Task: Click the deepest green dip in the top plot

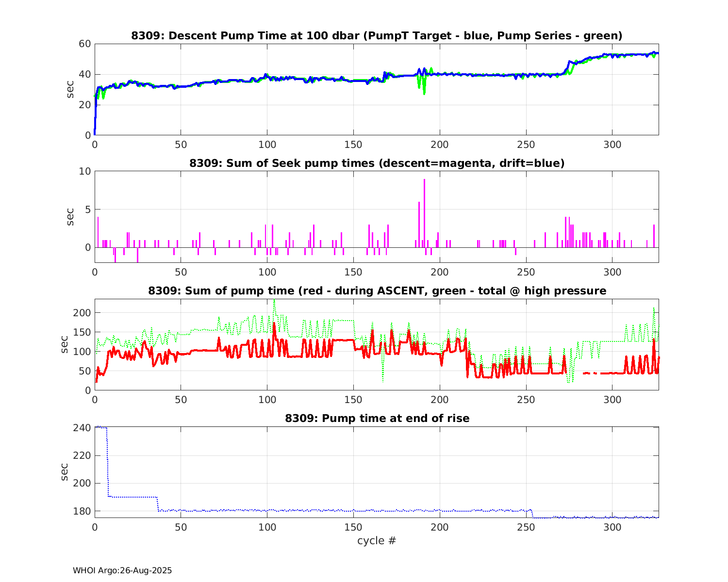Action: (x=424, y=92)
